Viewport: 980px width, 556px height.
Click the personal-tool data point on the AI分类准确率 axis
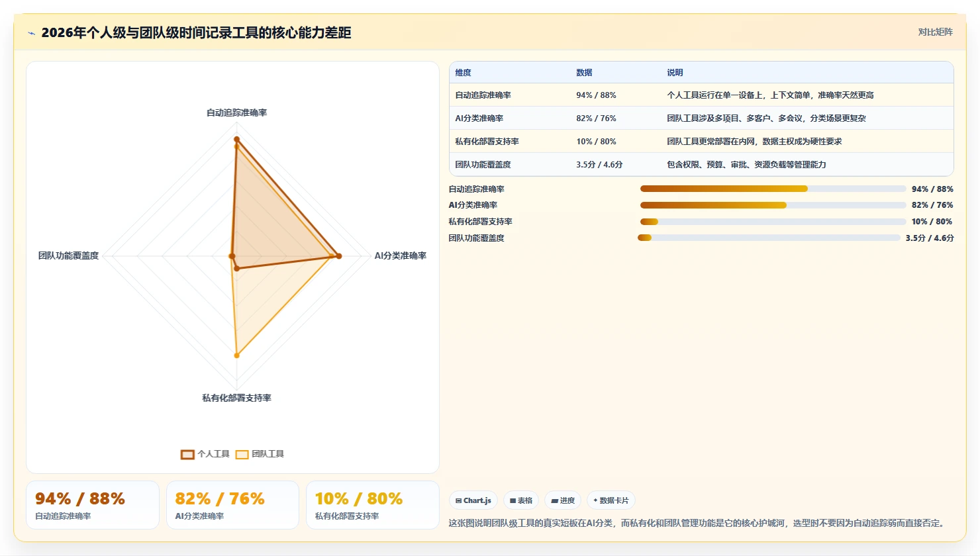pos(338,255)
